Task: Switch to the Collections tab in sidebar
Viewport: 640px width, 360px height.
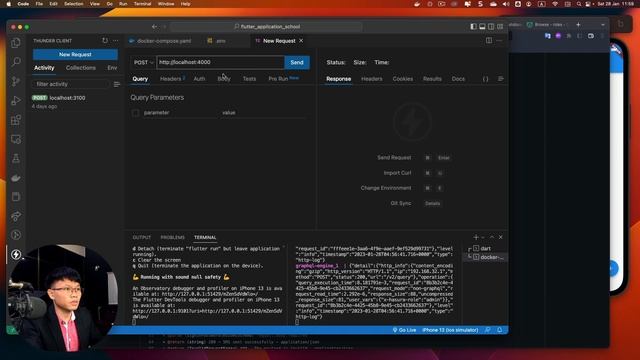Action: coord(81,68)
